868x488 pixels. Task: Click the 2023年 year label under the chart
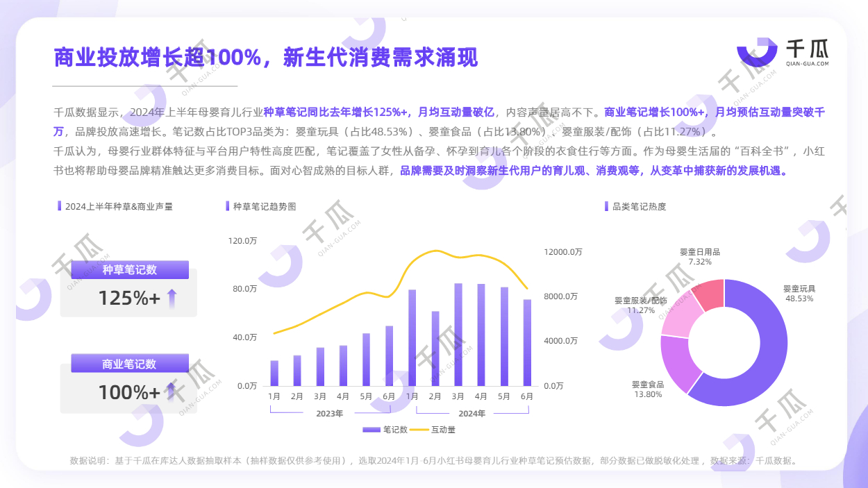coord(329,413)
